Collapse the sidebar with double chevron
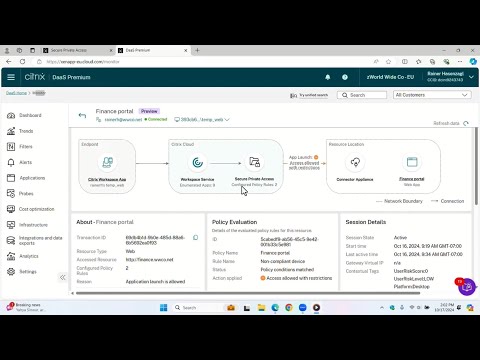Image resolution: width=480 pixels, height=360 pixels. tap(63, 277)
